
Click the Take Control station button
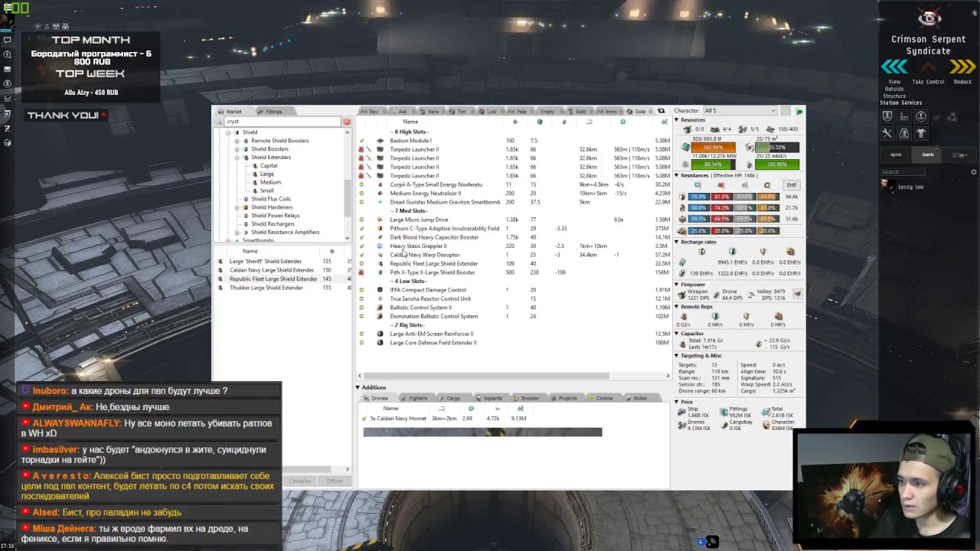click(x=928, y=82)
